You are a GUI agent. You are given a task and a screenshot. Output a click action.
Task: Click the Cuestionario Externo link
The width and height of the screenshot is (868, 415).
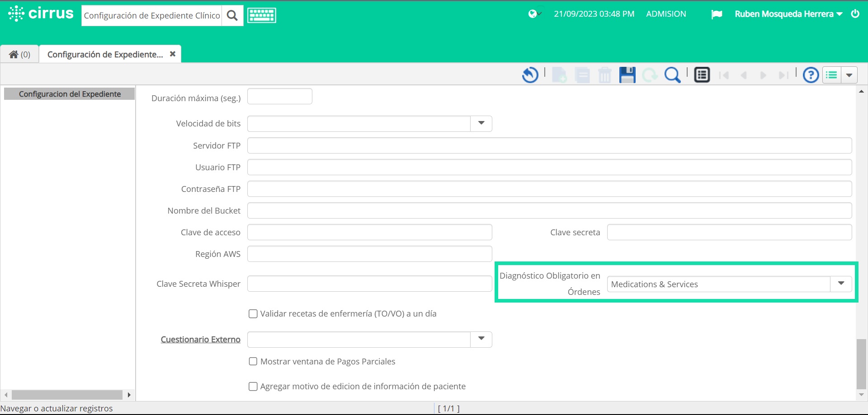tap(200, 339)
